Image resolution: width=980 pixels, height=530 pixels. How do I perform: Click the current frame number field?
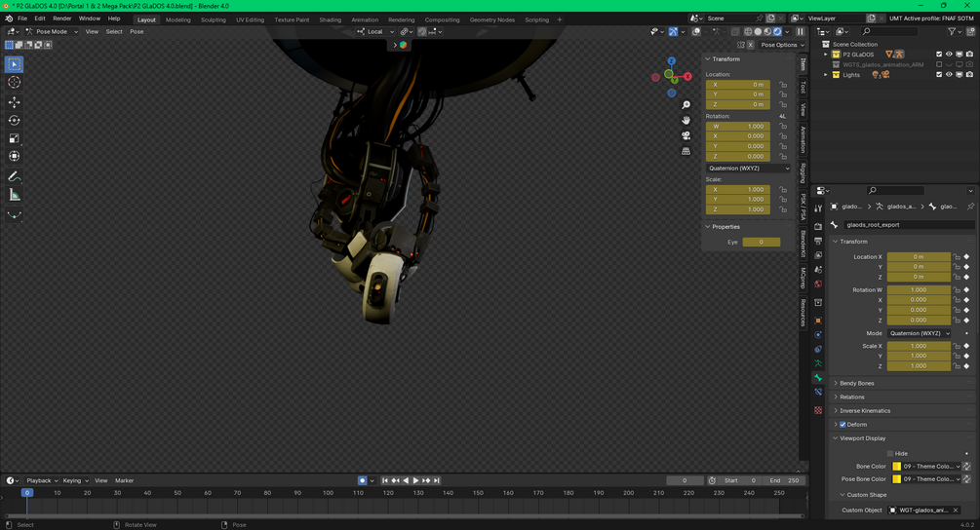(x=685, y=480)
